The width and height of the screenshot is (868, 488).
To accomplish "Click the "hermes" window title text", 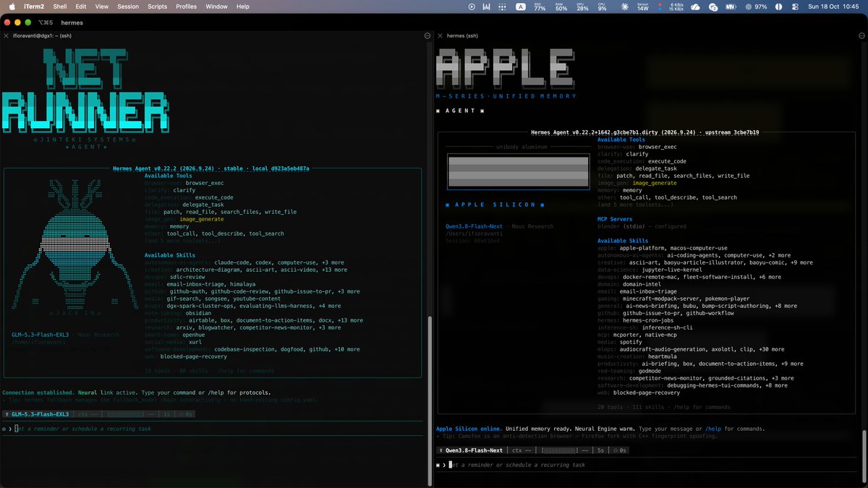I will tap(72, 22).
